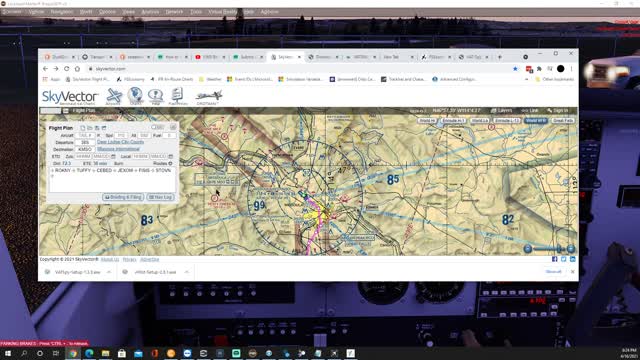Open the SkyVector Airports icon
This screenshot has width=640, height=360.
pyautogui.click(x=114, y=97)
